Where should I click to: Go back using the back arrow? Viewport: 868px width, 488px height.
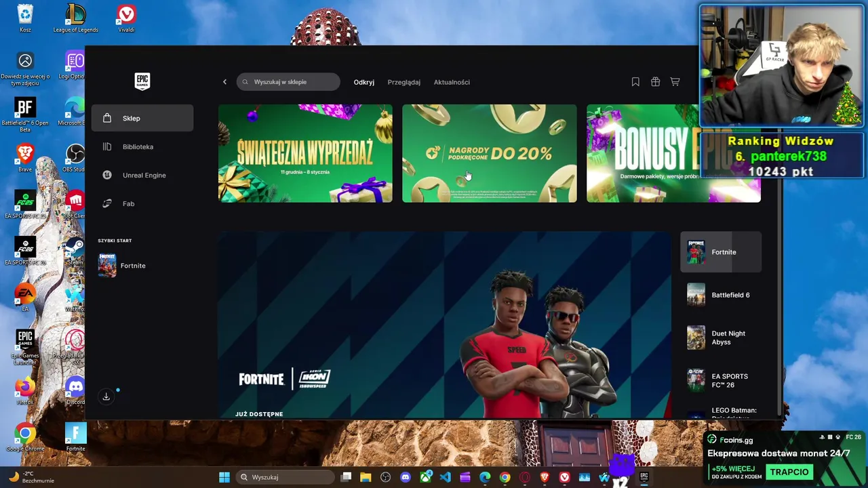(x=225, y=82)
